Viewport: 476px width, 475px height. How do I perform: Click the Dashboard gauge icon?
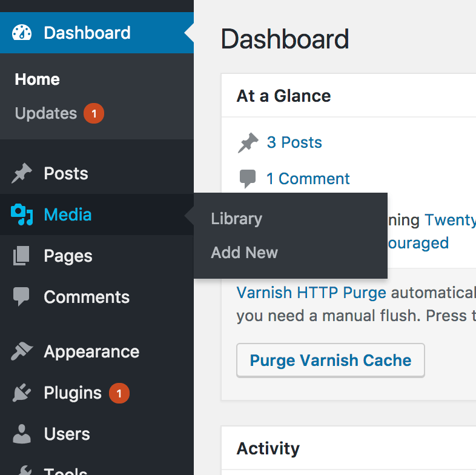[x=22, y=33]
